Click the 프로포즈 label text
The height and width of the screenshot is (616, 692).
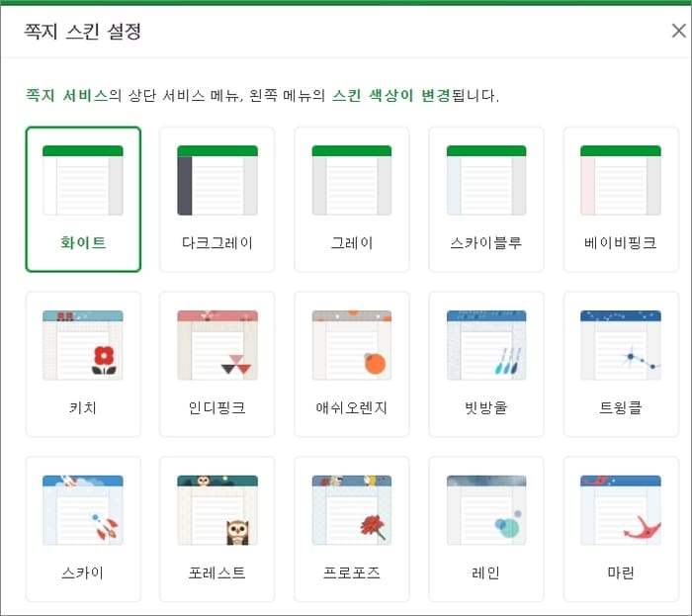click(x=351, y=572)
